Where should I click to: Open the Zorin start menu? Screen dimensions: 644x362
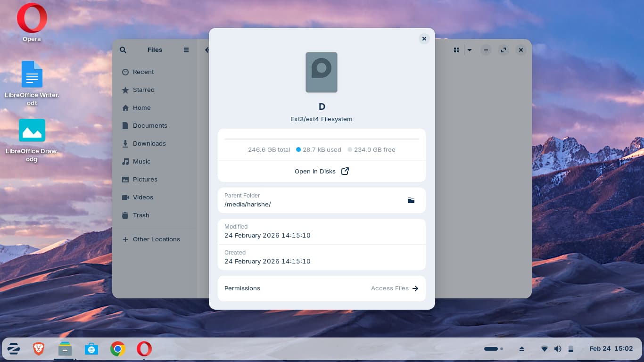(x=13, y=349)
